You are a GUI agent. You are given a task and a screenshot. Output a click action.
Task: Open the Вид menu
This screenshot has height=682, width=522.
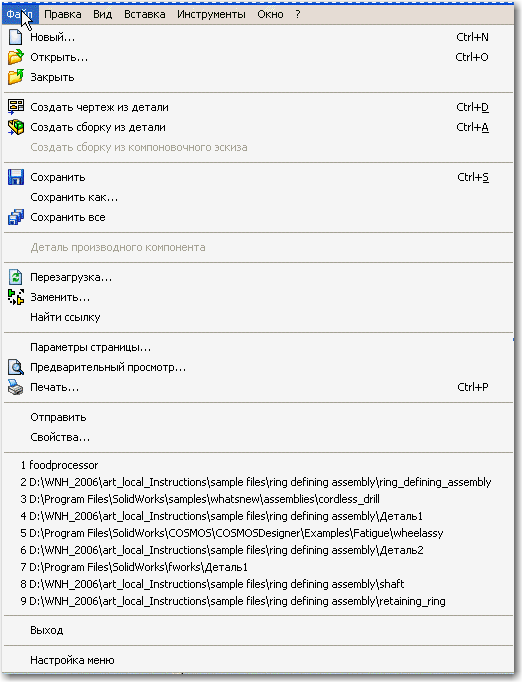click(103, 14)
